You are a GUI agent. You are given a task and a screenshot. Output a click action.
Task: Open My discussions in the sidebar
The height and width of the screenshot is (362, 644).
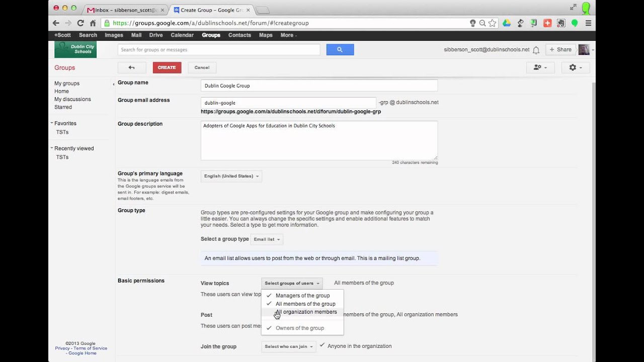(x=72, y=99)
